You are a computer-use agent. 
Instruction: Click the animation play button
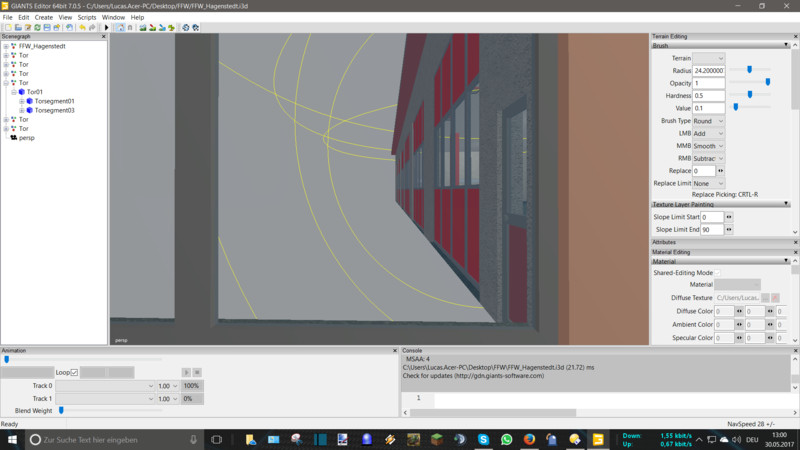pos(186,372)
